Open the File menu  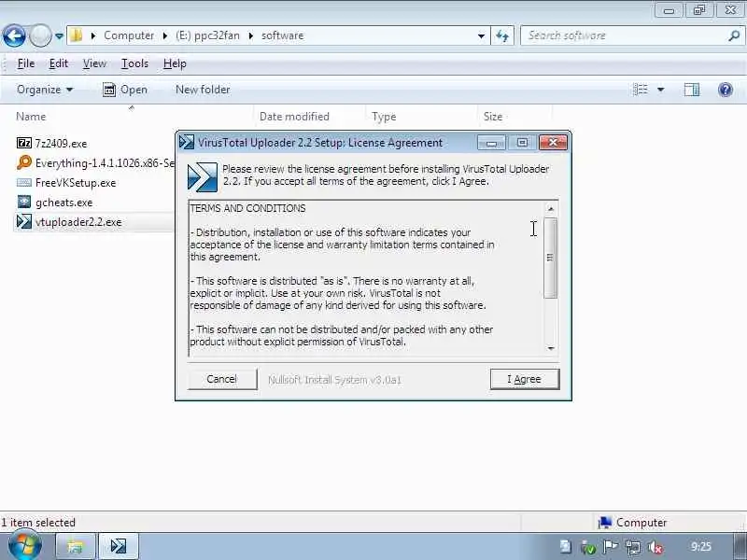(x=26, y=63)
